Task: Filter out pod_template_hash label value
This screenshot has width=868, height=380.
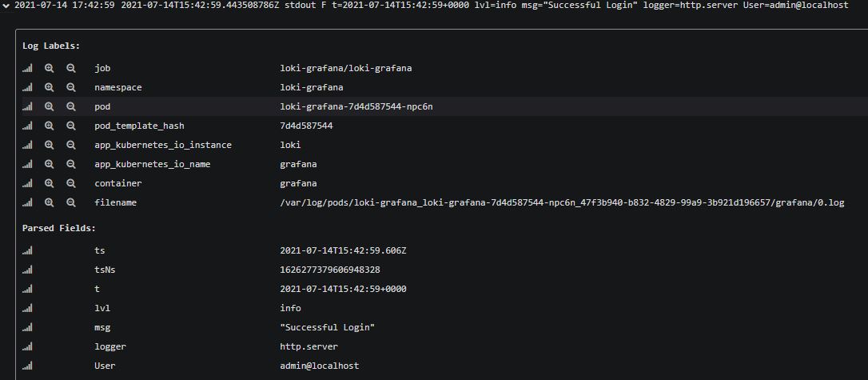Action: (70, 126)
